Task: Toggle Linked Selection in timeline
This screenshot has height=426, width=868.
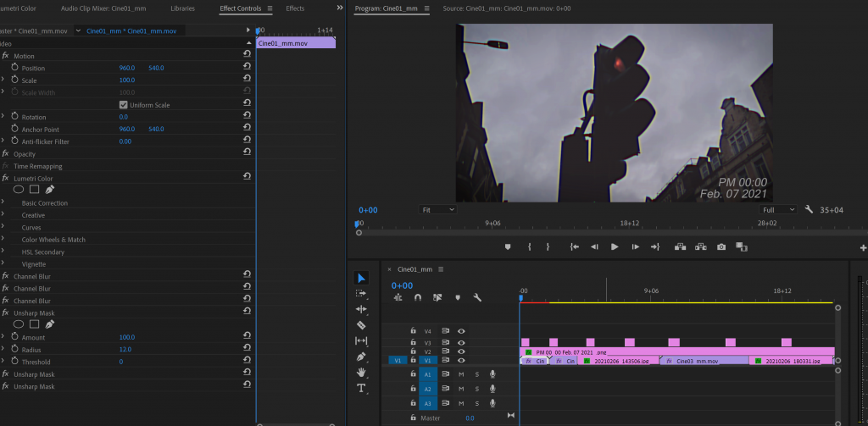Action: (437, 297)
